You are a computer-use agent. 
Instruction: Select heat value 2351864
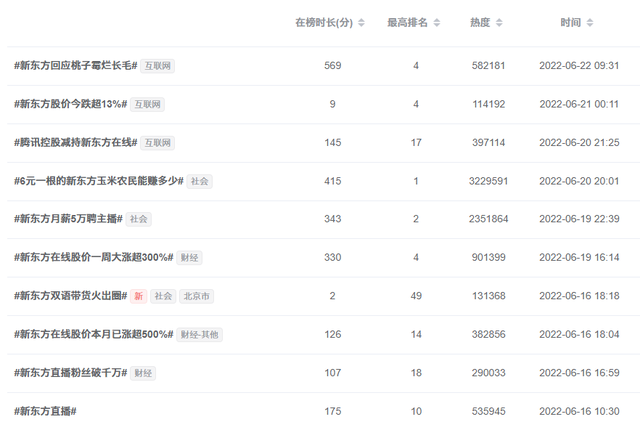(489, 219)
